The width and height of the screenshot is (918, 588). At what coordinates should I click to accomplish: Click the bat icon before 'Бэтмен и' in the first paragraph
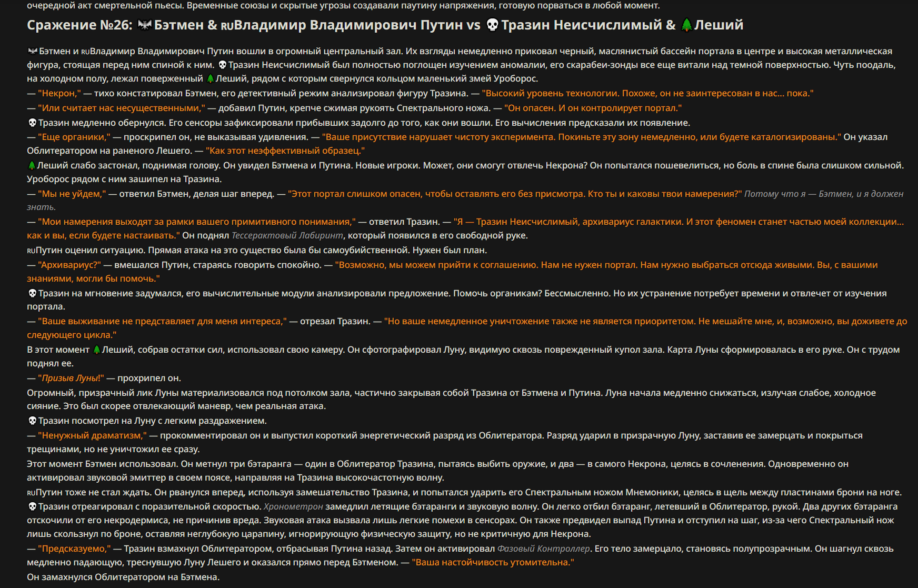click(x=33, y=51)
